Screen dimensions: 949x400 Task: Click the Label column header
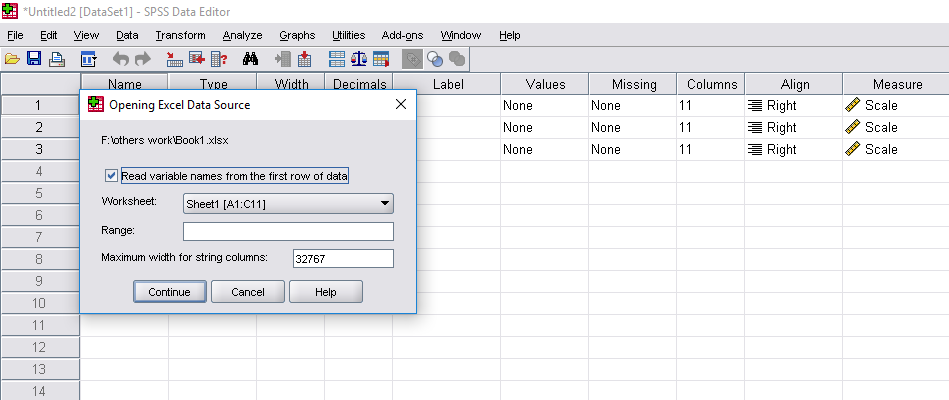coord(448,84)
